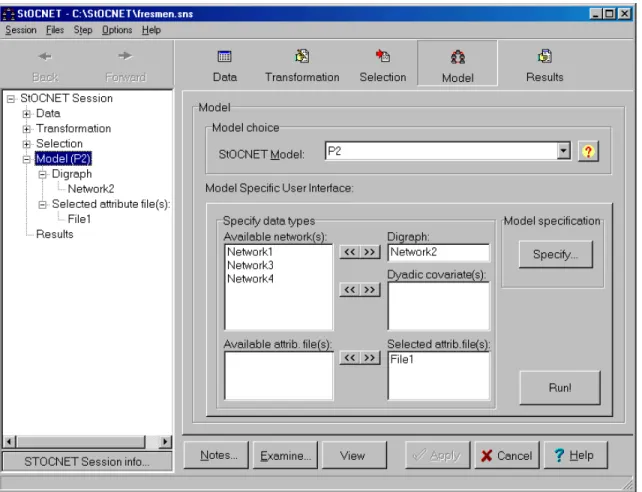The height and width of the screenshot is (492, 642).
Task: Click the Dyadic covariate(s) list box
Action: (438, 305)
